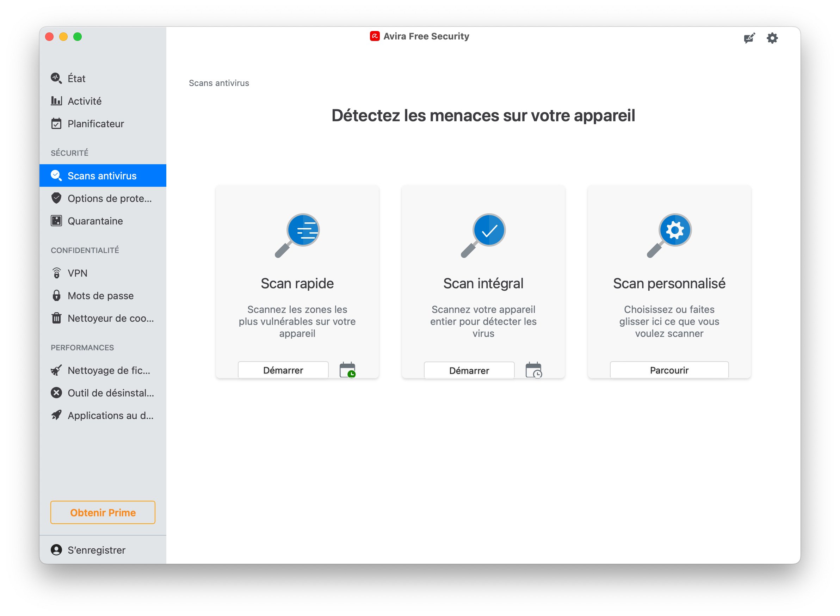Click the Nettoyeur de cookies trash icon
The width and height of the screenshot is (840, 616).
pyautogui.click(x=56, y=318)
